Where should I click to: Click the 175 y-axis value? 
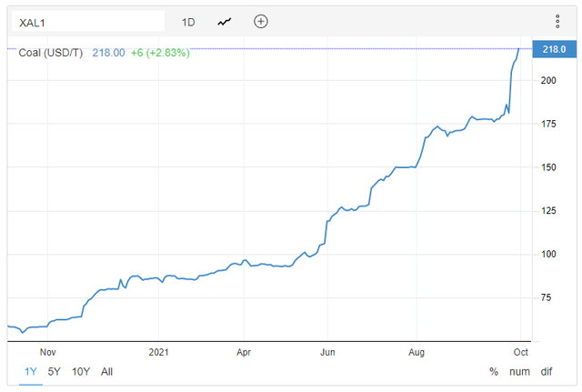click(x=548, y=124)
